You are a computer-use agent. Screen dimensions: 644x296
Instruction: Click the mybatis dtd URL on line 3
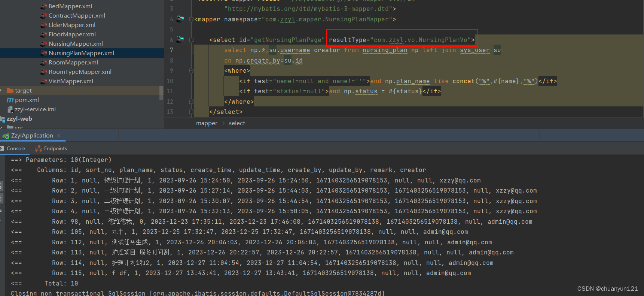[x=308, y=9]
